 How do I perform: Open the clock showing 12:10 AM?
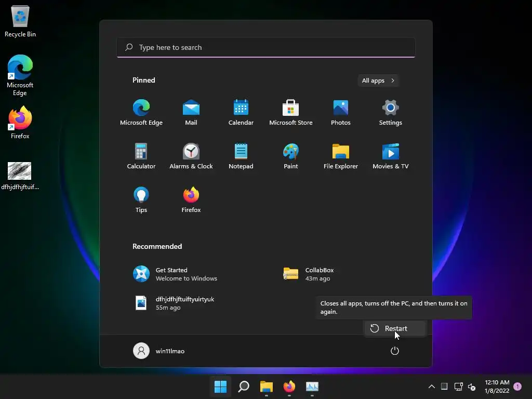click(497, 387)
